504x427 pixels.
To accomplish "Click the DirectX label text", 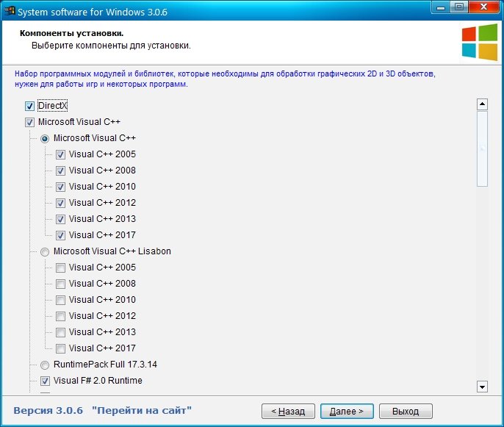I will click(52, 106).
